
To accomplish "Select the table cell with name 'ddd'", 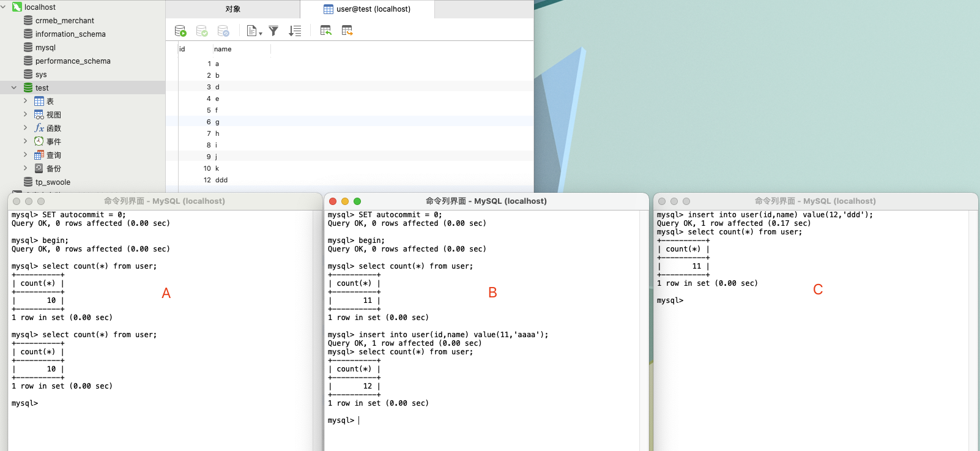I will [221, 180].
